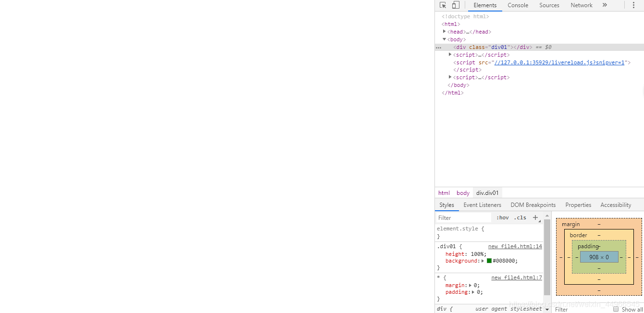Open the new_file4.html:14 source link
The width and height of the screenshot is (644, 313).
click(x=515, y=246)
